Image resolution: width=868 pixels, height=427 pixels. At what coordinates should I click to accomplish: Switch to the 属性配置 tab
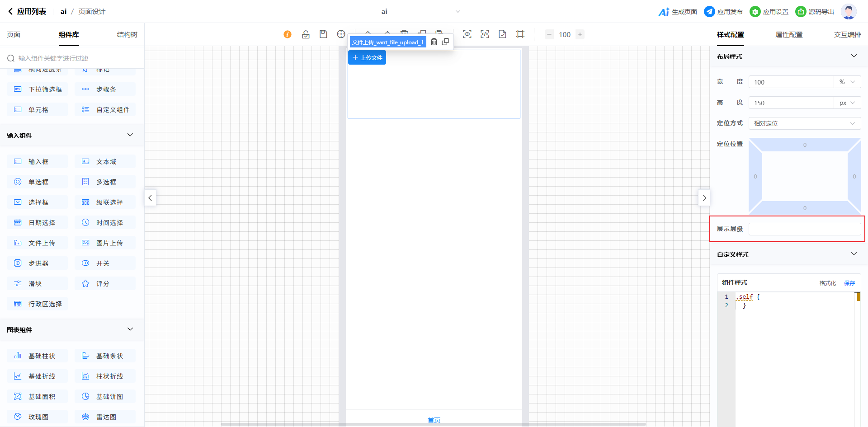click(x=789, y=35)
